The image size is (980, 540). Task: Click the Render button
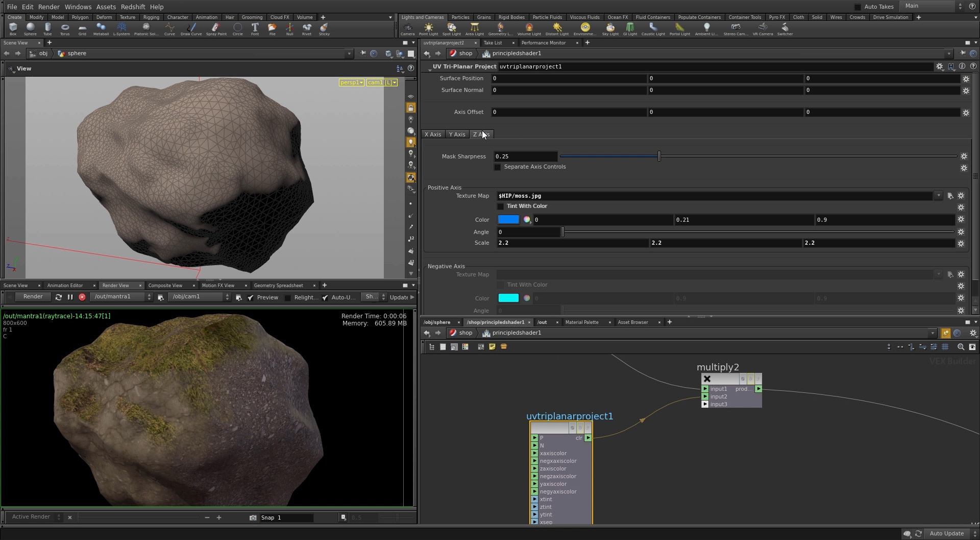pos(32,296)
